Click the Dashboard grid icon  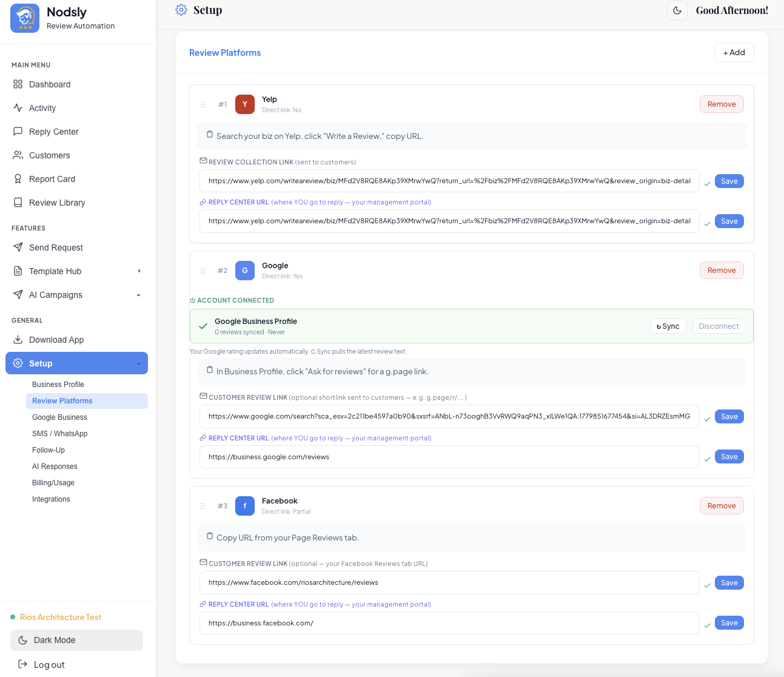coord(18,84)
